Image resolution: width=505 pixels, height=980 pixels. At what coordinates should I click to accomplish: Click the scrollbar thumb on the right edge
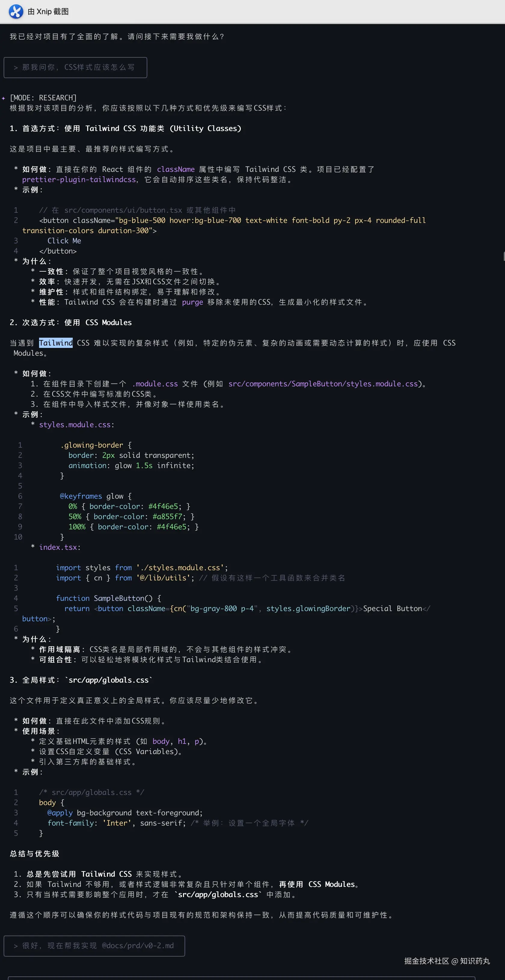pyautogui.click(x=503, y=256)
